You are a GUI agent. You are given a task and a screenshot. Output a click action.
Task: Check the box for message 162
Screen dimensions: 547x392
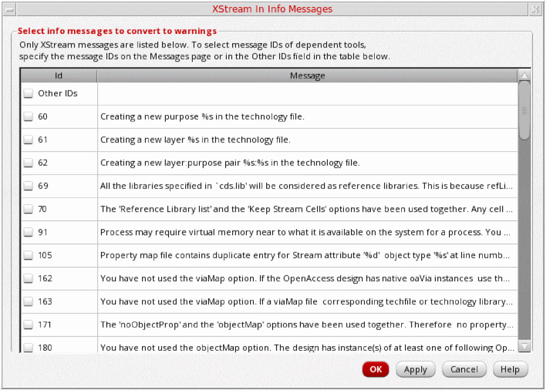coord(28,279)
